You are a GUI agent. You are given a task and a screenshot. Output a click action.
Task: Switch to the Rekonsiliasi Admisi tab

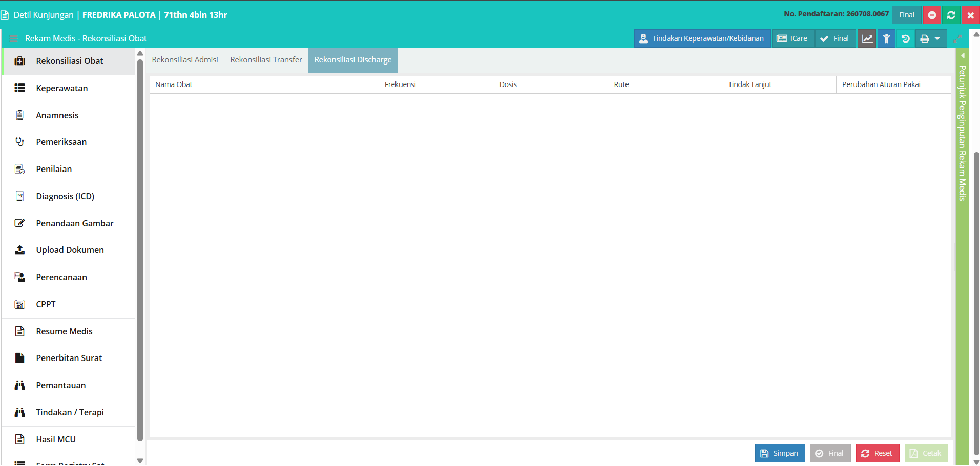click(x=185, y=60)
